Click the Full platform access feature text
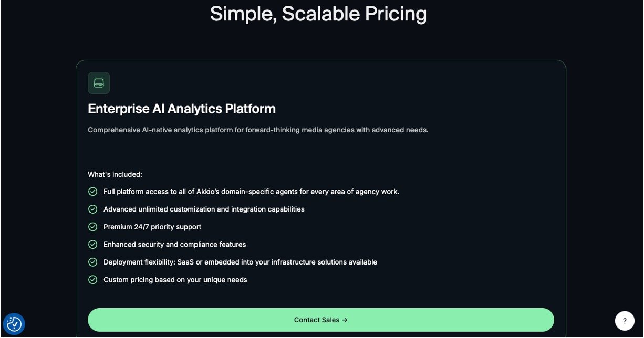The image size is (644, 338). pyautogui.click(x=251, y=192)
